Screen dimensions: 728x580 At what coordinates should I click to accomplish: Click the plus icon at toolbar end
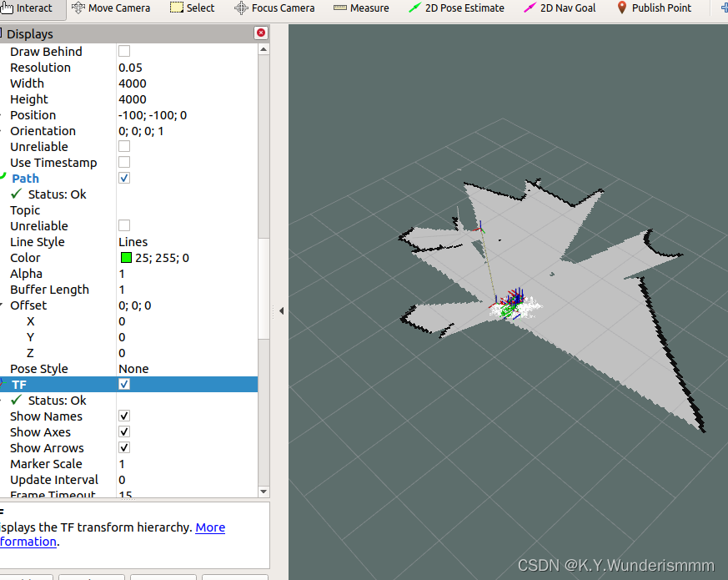pyautogui.click(x=723, y=8)
